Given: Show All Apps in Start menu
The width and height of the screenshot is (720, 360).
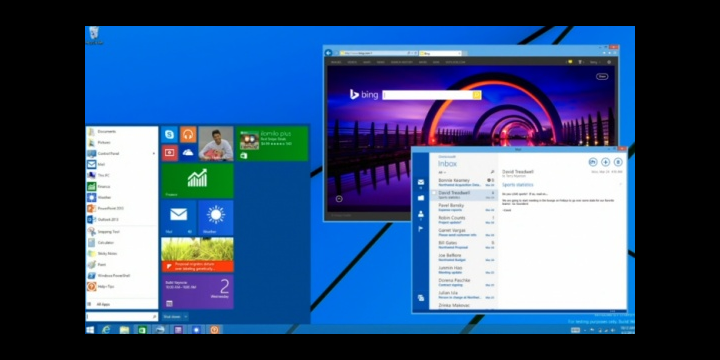Looking at the screenshot, I should click(x=122, y=304).
